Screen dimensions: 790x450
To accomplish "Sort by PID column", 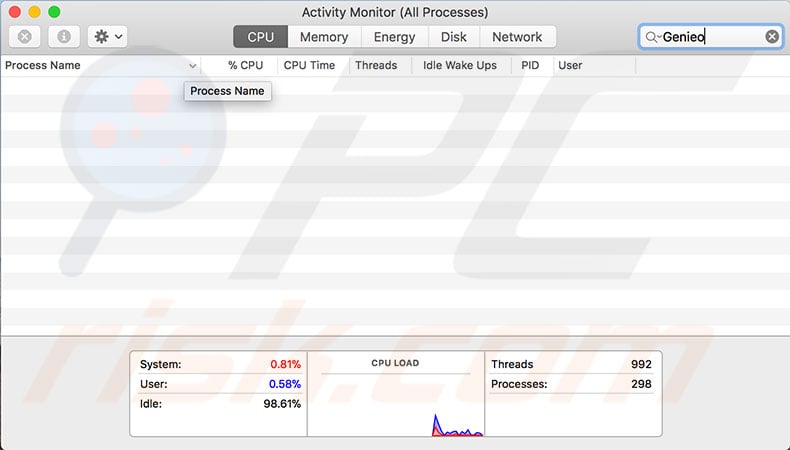I will (532, 66).
